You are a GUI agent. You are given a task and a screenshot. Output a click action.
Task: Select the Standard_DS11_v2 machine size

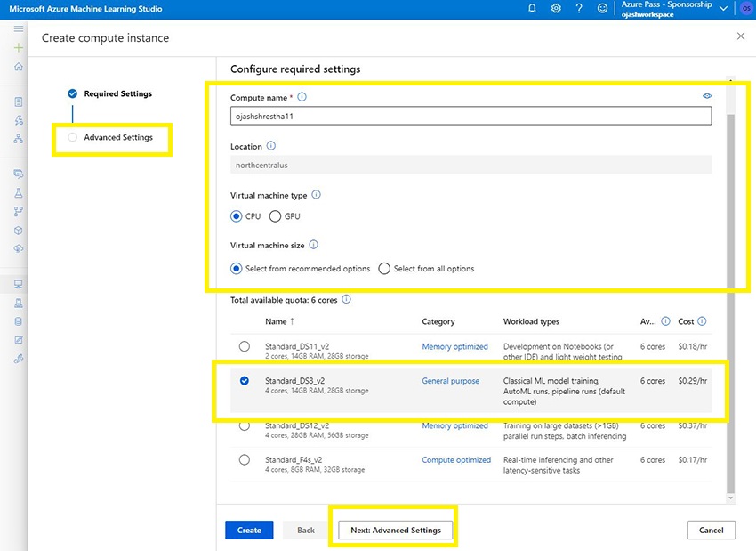tap(245, 346)
